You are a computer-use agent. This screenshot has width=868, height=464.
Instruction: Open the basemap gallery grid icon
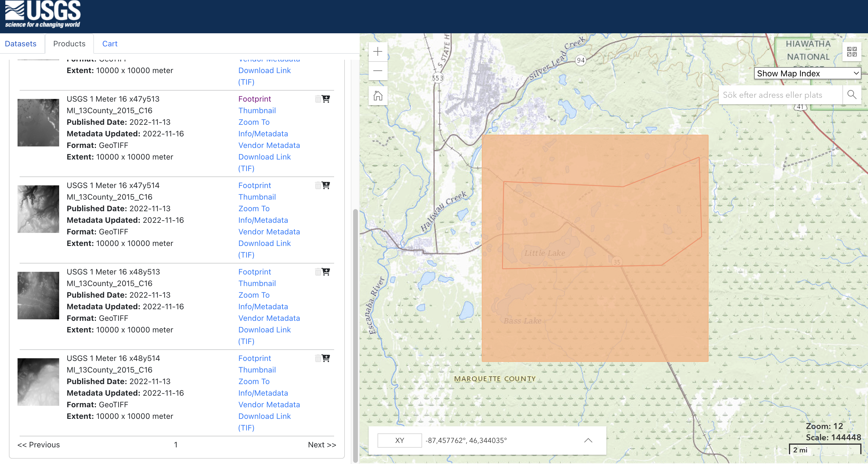tap(851, 51)
